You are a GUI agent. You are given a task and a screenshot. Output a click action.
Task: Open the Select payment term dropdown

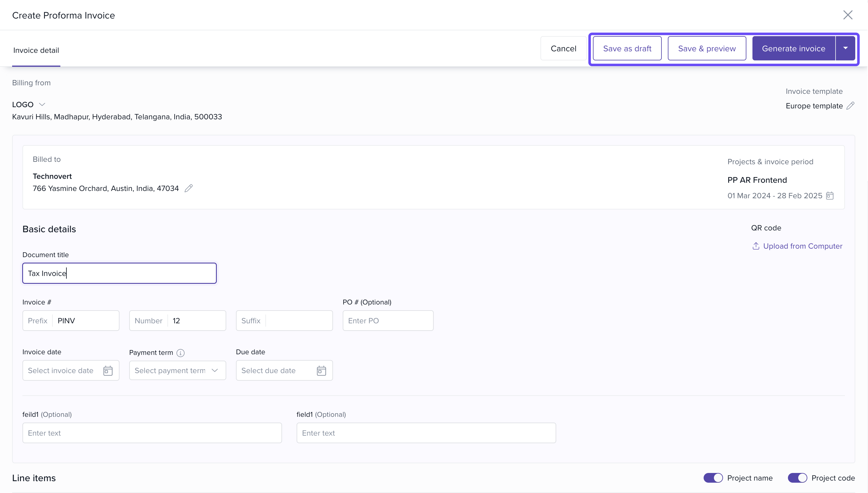(x=177, y=370)
